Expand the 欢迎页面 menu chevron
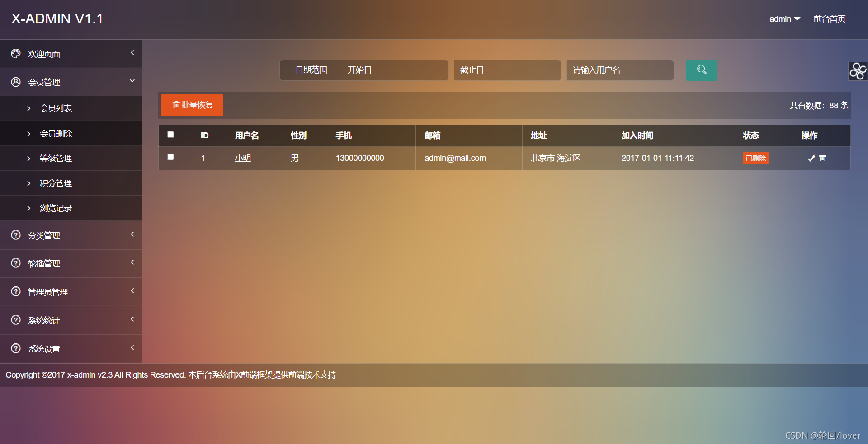Screen dimensions: 868x444 132,53
